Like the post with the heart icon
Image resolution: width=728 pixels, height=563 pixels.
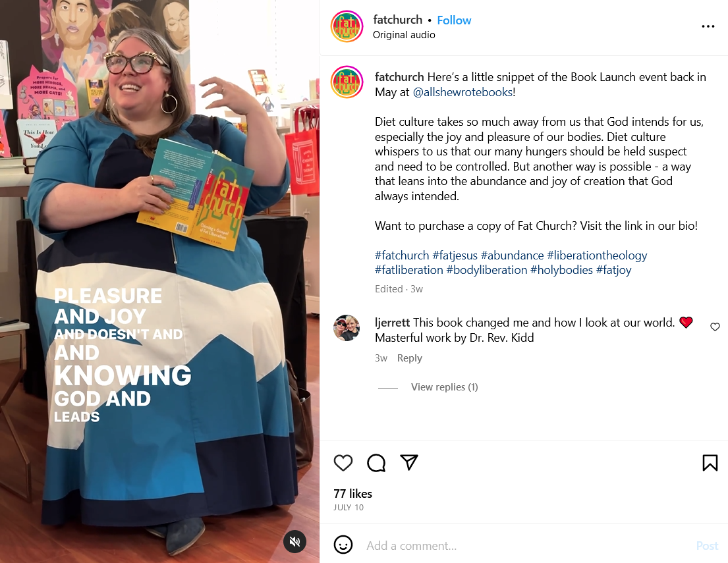click(x=343, y=463)
